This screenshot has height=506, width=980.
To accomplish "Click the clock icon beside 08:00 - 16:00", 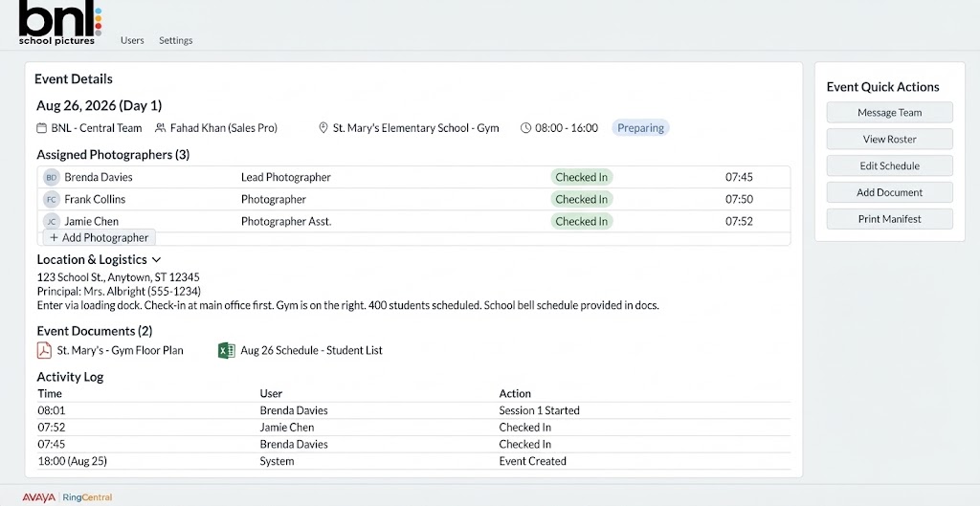I will (x=525, y=128).
